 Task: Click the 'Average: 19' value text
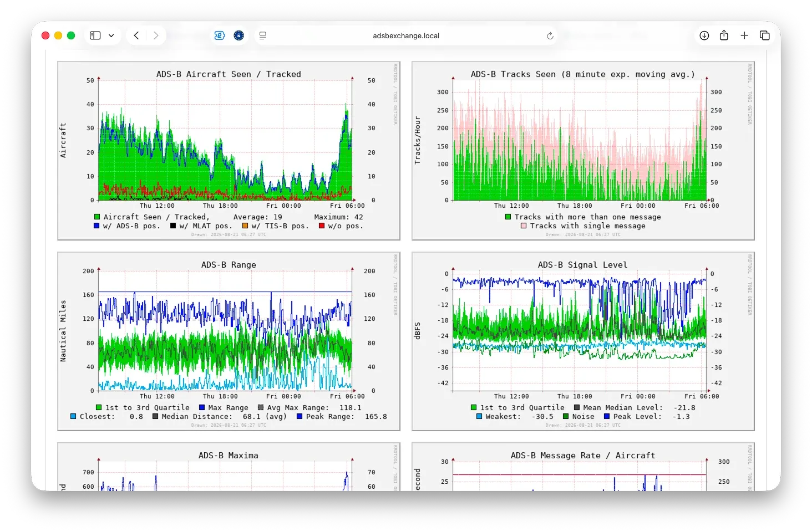258,217
